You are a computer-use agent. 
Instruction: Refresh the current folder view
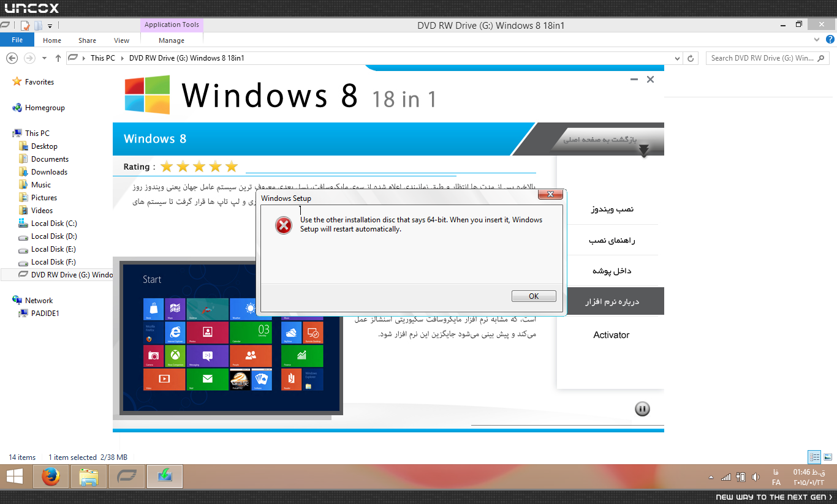pyautogui.click(x=691, y=58)
